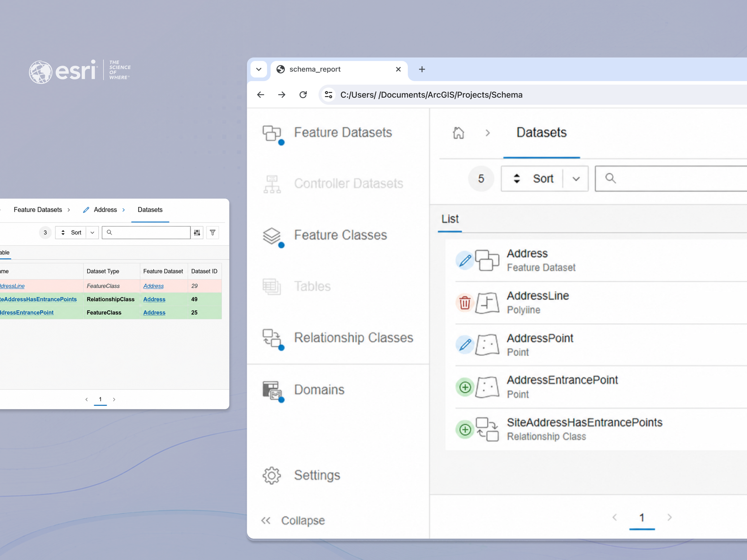Click the pencil icon beside AddressPoint
The image size is (747, 560).
pyautogui.click(x=465, y=345)
